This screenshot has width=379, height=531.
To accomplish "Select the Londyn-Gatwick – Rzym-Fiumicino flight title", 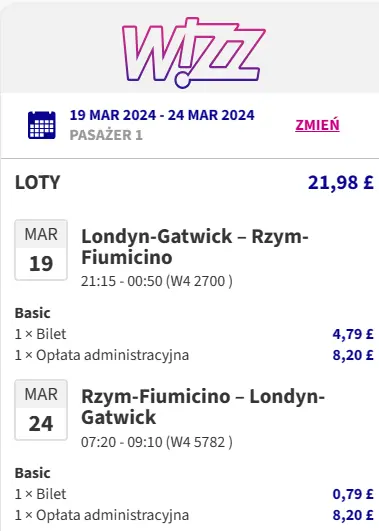I will [x=195, y=247].
